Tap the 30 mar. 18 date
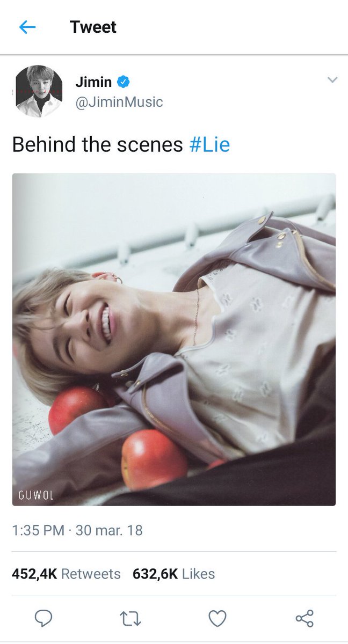This screenshot has width=348, height=644. point(109,531)
